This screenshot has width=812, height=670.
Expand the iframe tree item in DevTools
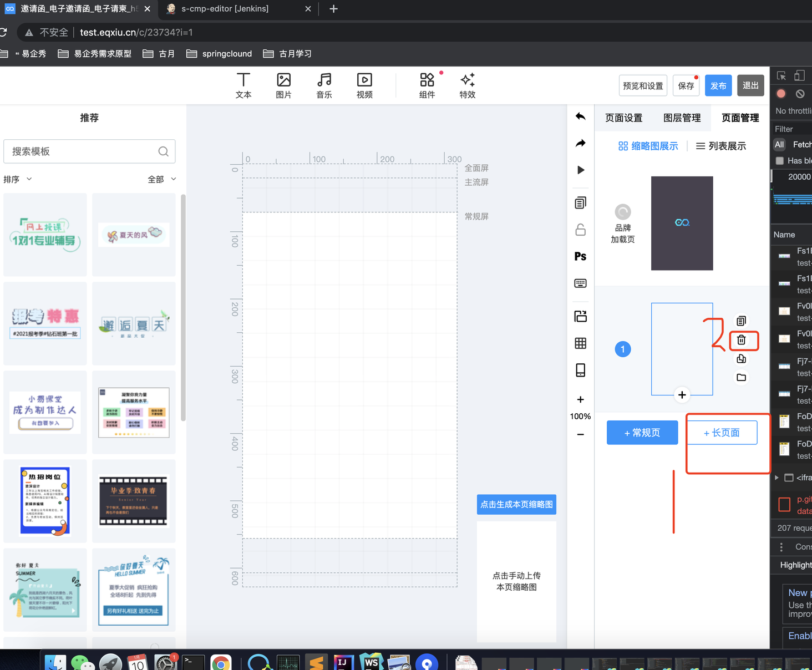777,478
